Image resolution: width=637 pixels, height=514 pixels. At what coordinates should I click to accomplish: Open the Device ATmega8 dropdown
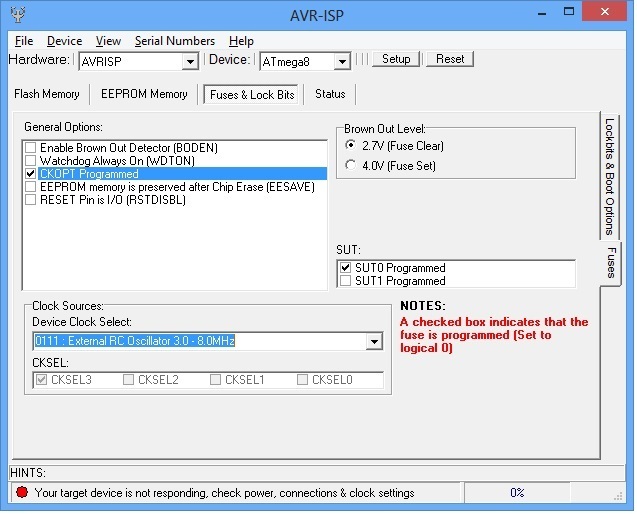(x=342, y=62)
